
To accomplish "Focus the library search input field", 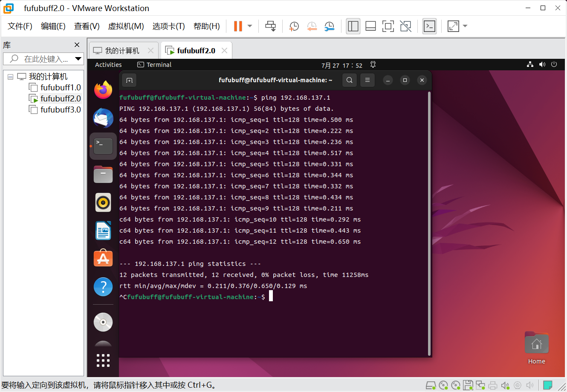I will pos(43,59).
